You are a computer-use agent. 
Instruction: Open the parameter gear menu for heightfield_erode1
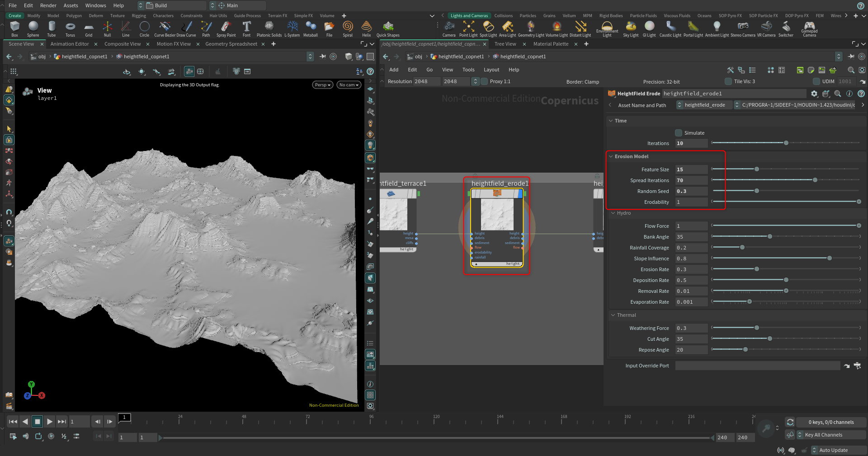coord(814,94)
